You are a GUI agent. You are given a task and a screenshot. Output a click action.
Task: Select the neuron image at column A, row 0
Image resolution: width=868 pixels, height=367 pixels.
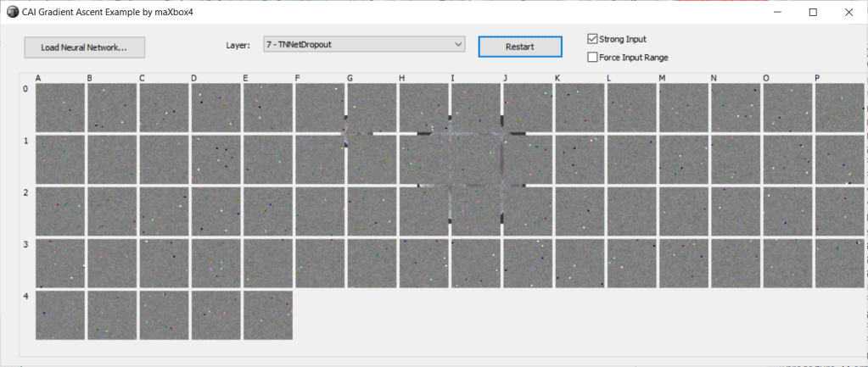pos(60,108)
